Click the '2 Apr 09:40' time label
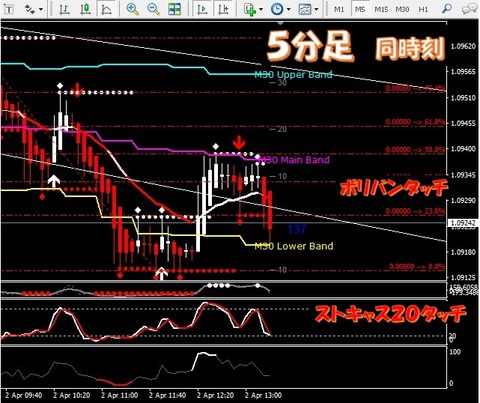Viewport: 480px width, 403px height. click(x=23, y=395)
